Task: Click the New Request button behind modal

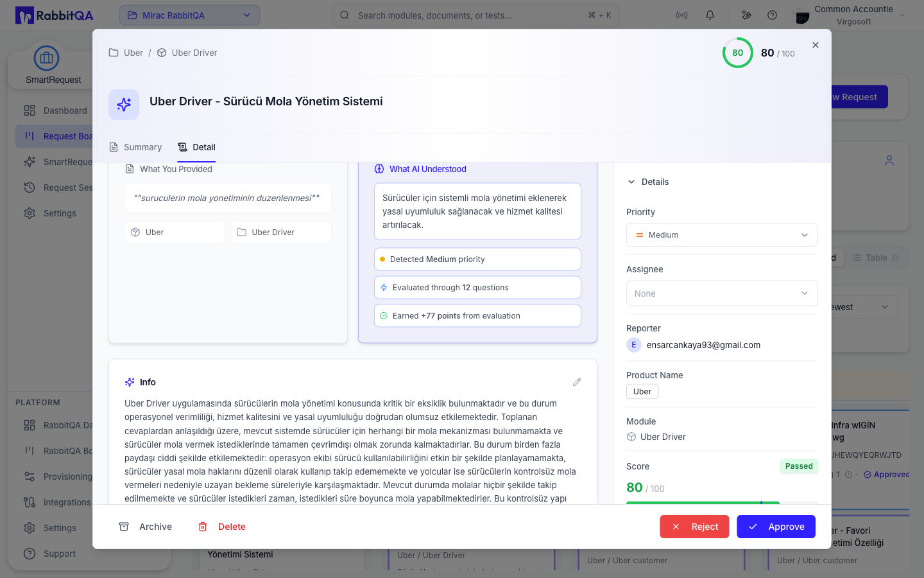Action: tap(859, 97)
